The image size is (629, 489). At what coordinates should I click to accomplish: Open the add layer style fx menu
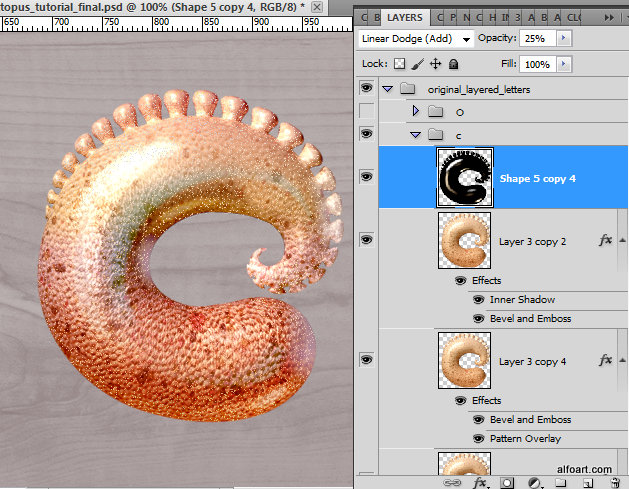tap(481, 483)
